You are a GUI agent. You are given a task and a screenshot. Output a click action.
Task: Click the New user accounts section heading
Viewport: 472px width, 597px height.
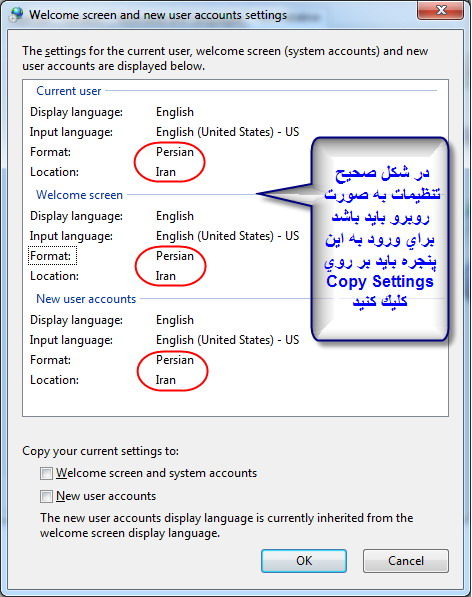click(86, 299)
